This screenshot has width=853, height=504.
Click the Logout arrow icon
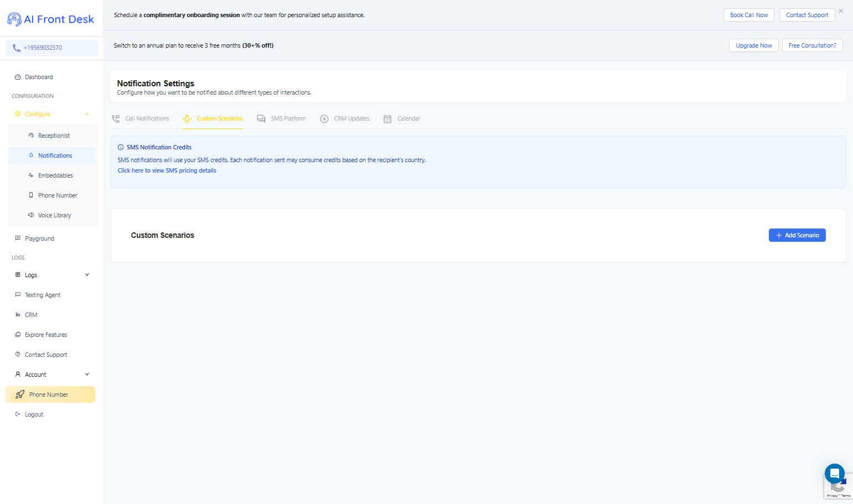(x=18, y=414)
